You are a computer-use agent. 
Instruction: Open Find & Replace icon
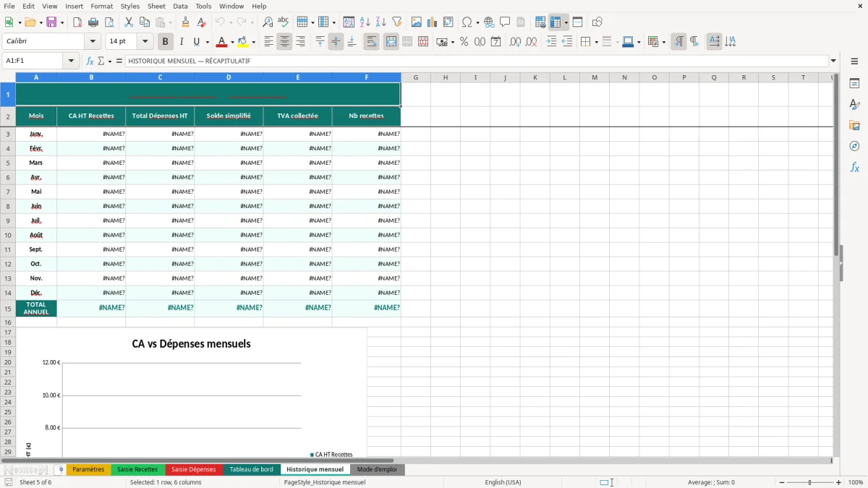click(268, 22)
